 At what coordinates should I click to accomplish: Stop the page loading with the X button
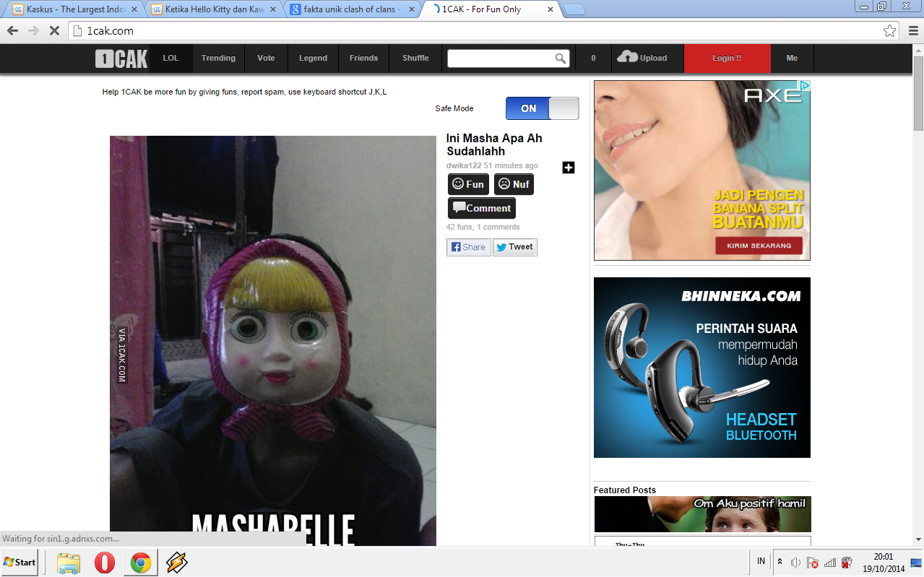(54, 31)
